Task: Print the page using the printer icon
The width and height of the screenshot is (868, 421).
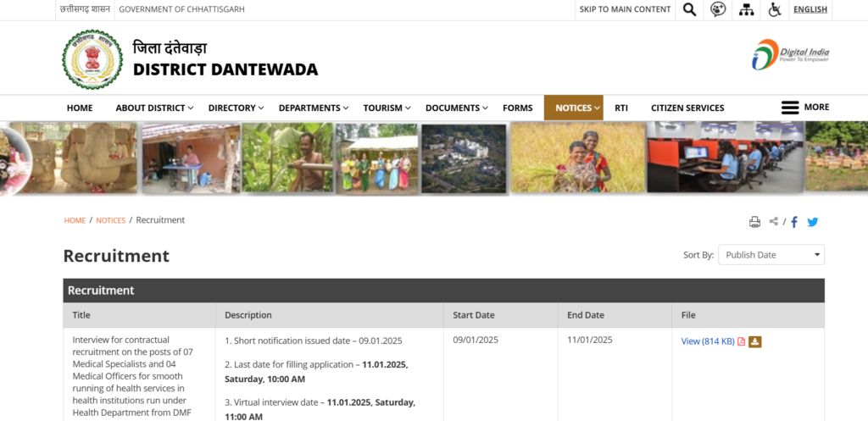Action: pyautogui.click(x=754, y=222)
